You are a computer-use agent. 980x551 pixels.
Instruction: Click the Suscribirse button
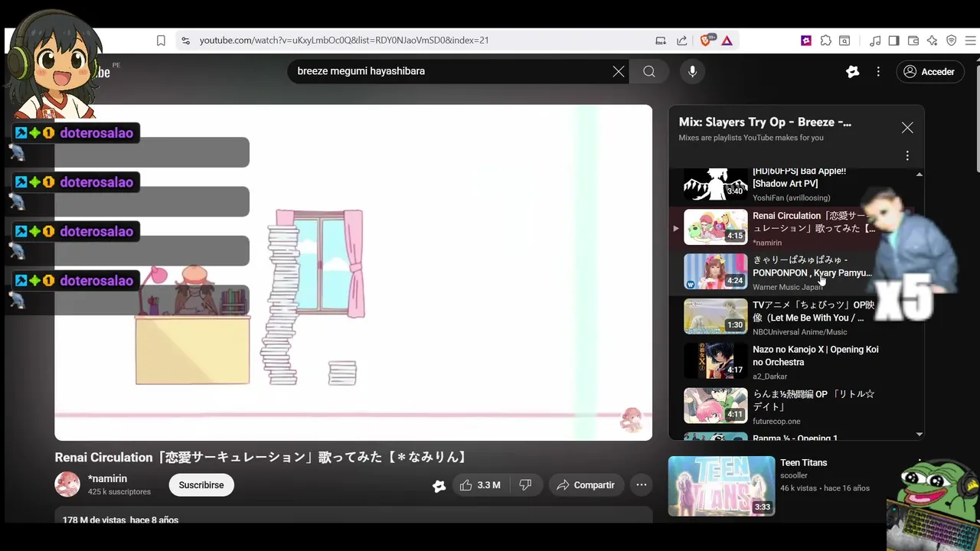point(201,485)
